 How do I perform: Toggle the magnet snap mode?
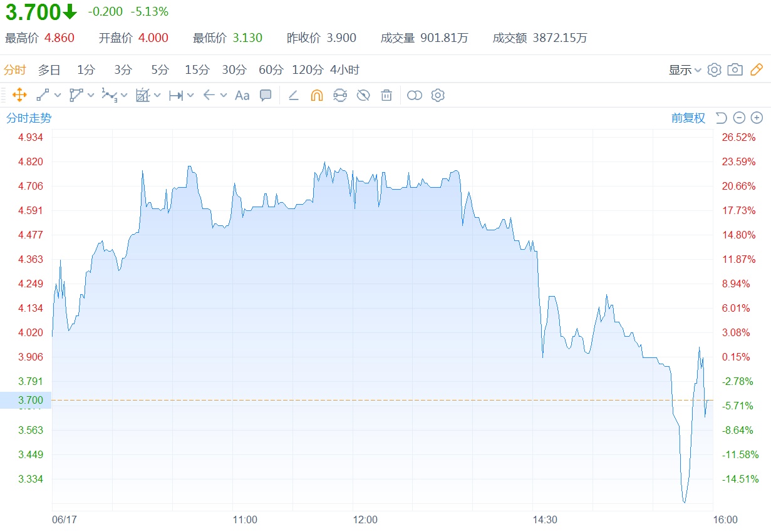point(317,95)
